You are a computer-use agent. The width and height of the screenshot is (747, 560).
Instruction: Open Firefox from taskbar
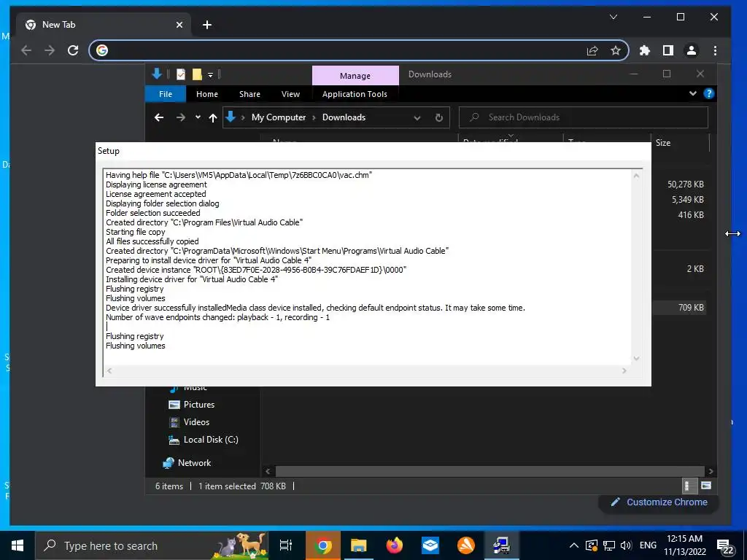click(395, 545)
